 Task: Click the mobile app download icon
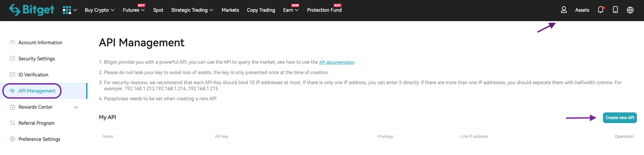click(615, 10)
